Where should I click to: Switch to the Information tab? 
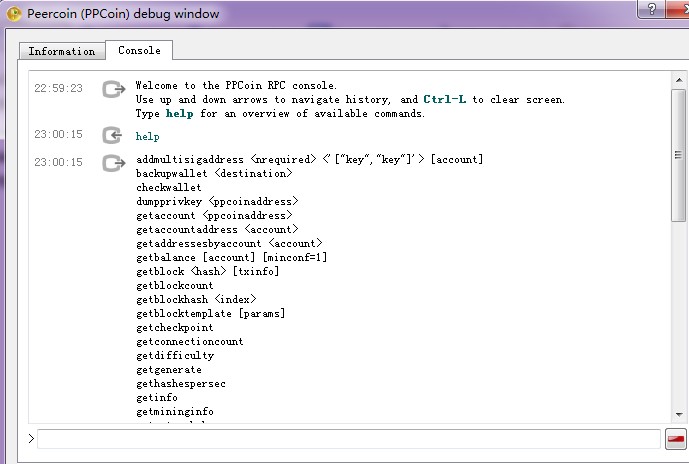click(62, 51)
